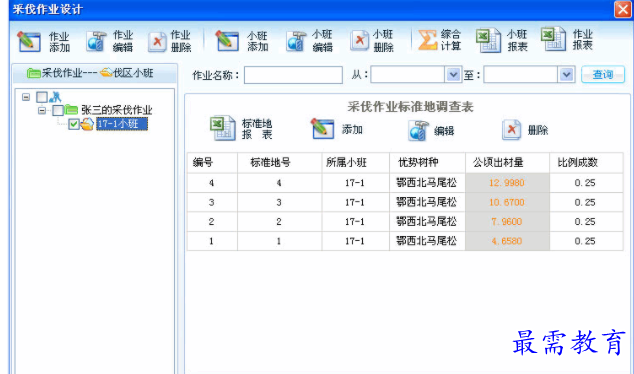Check the 张三的采伐作业 checkbox
Image resolution: width=634 pixels, height=374 pixels.
pyautogui.click(x=58, y=110)
